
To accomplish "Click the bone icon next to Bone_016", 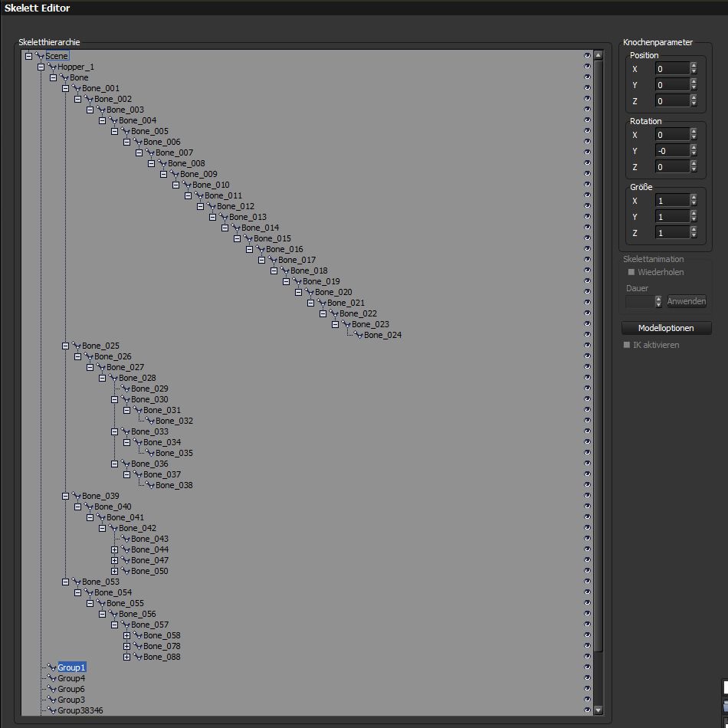I will [x=261, y=249].
